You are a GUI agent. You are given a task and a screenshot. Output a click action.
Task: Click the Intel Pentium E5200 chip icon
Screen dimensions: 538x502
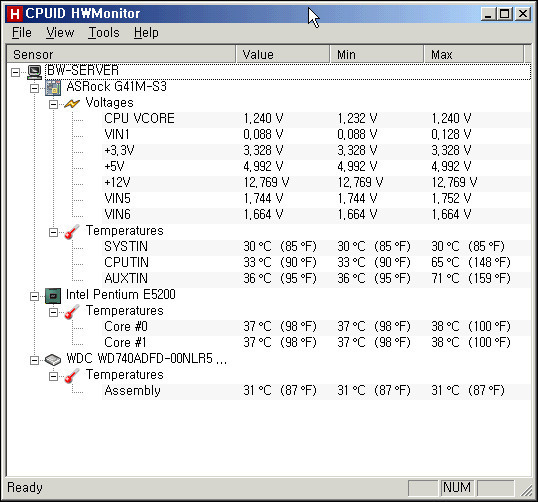[53, 296]
